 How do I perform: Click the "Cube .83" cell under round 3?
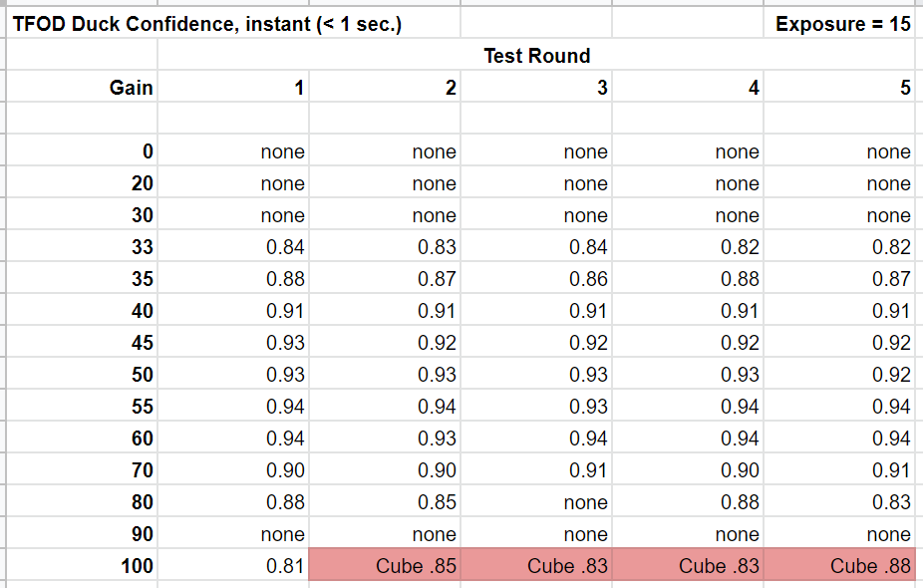[567, 566]
